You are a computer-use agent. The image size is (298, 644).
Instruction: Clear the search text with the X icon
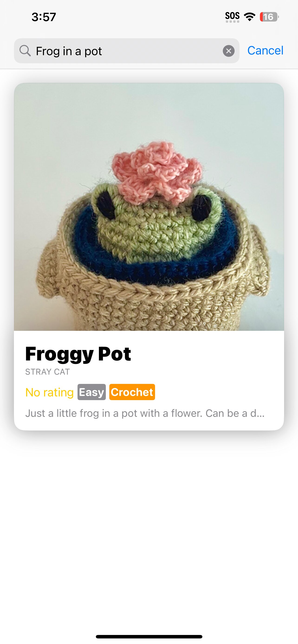[228, 51]
